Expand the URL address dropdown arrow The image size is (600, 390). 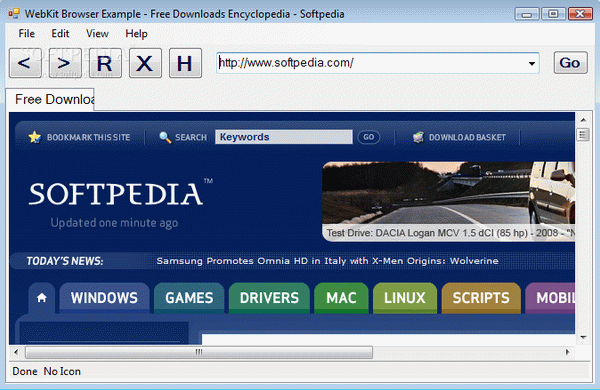(x=532, y=64)
